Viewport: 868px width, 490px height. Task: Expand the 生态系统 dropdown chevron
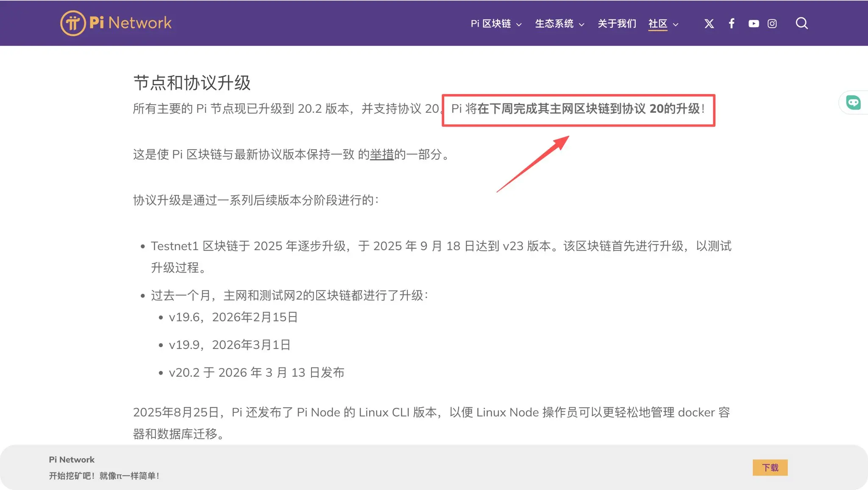(x=581, y=25)
